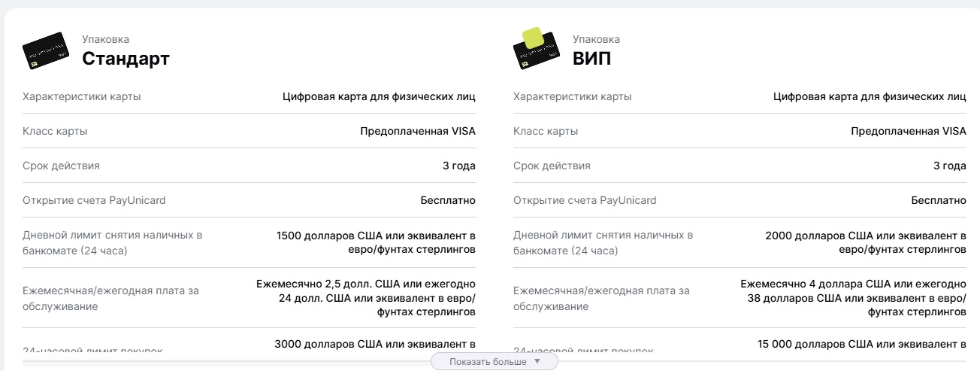Click the 1500 долларов США limit text
This screenshot has height=371, width=980.
point(376,242)
